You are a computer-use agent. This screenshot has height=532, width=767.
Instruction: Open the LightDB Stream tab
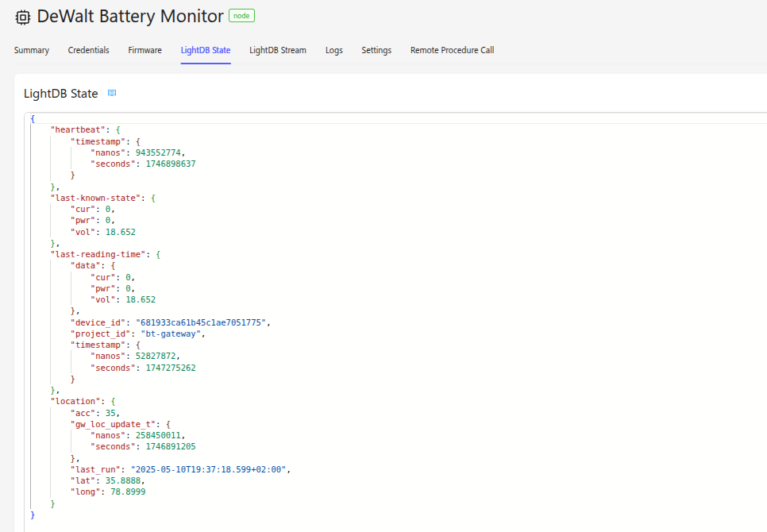278,50
